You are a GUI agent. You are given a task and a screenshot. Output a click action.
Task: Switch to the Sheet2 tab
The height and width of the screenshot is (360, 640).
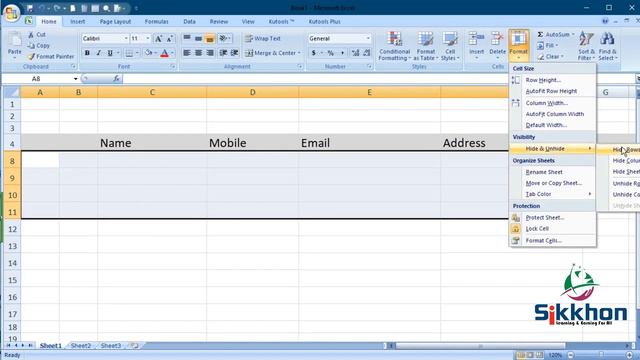(81, 346)
